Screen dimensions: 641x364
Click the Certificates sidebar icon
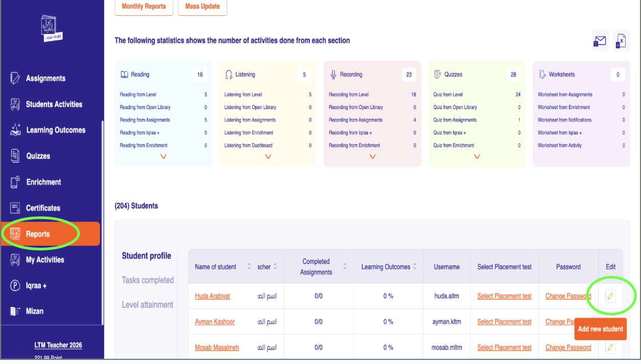pos(15,208)
